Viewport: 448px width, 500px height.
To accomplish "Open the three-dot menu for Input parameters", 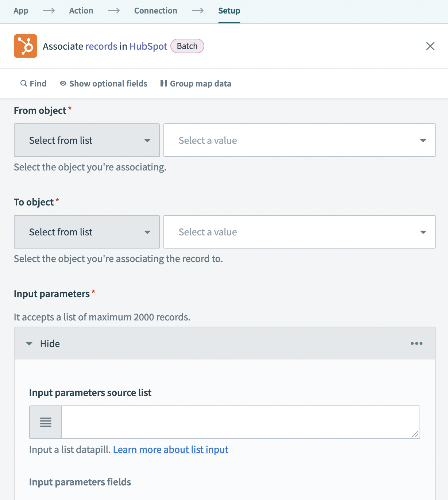I will [x=416, y=343].
